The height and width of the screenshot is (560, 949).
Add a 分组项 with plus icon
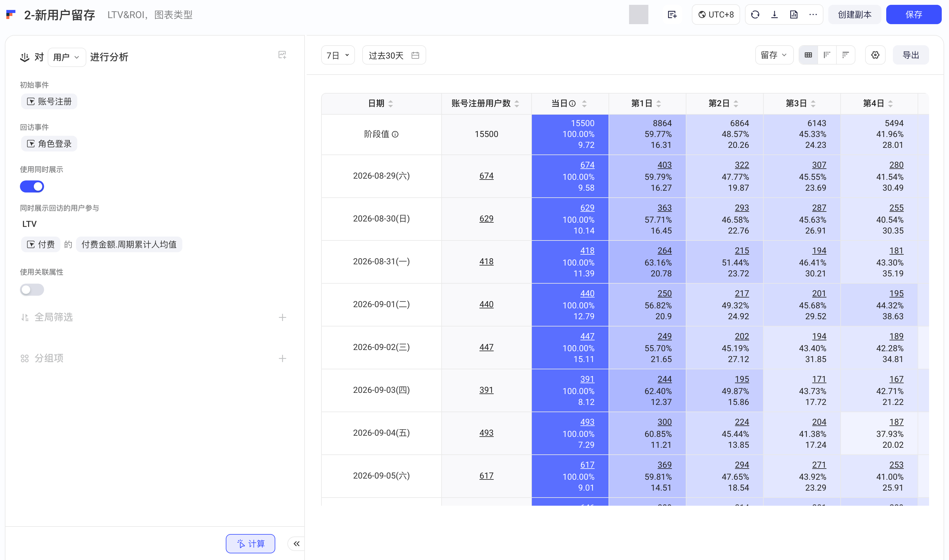coord(282,358)
